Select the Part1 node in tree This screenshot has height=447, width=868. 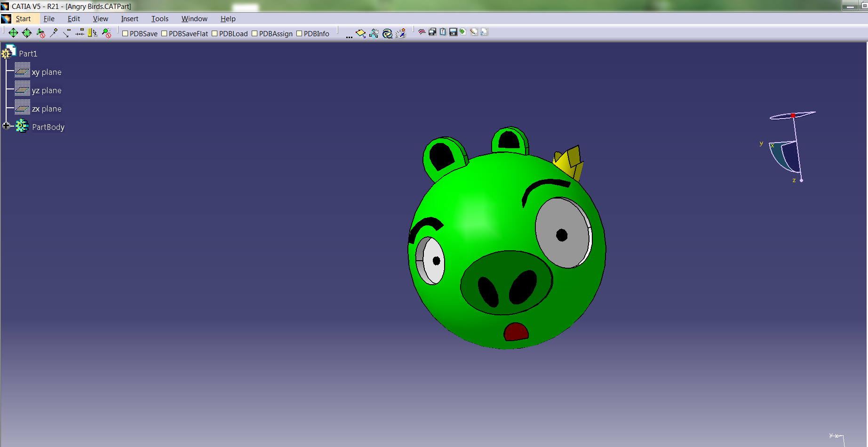[x=28, y=54]
